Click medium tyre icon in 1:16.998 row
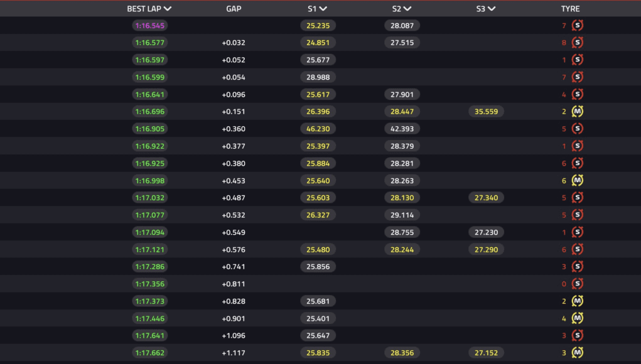The image size is (641, 364). pos(577,180)
